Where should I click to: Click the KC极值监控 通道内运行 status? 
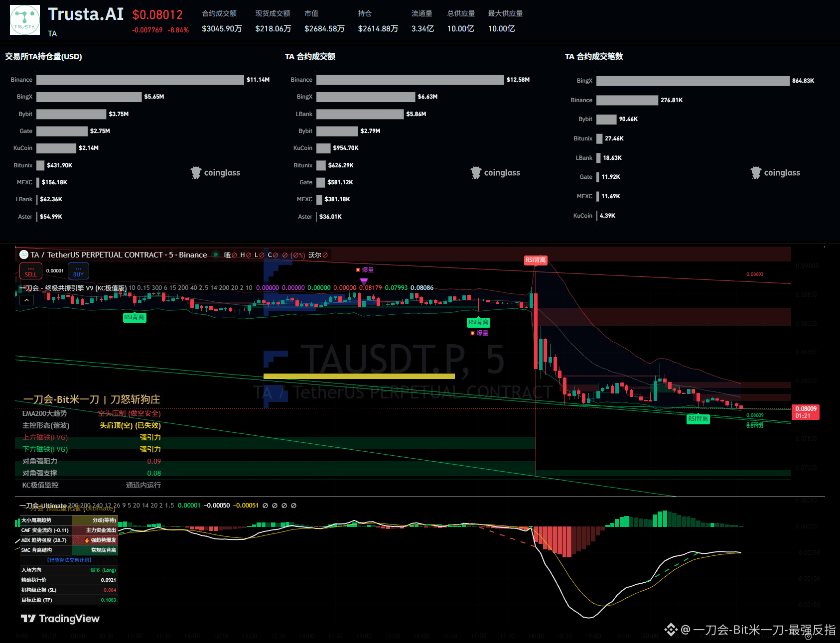click(143, 485)
